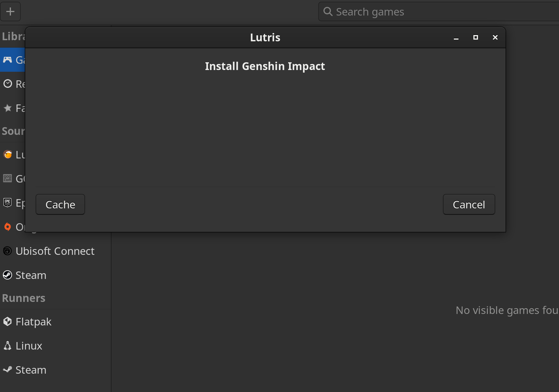
Task: Select the Favorites library entry
Action: 13,108
